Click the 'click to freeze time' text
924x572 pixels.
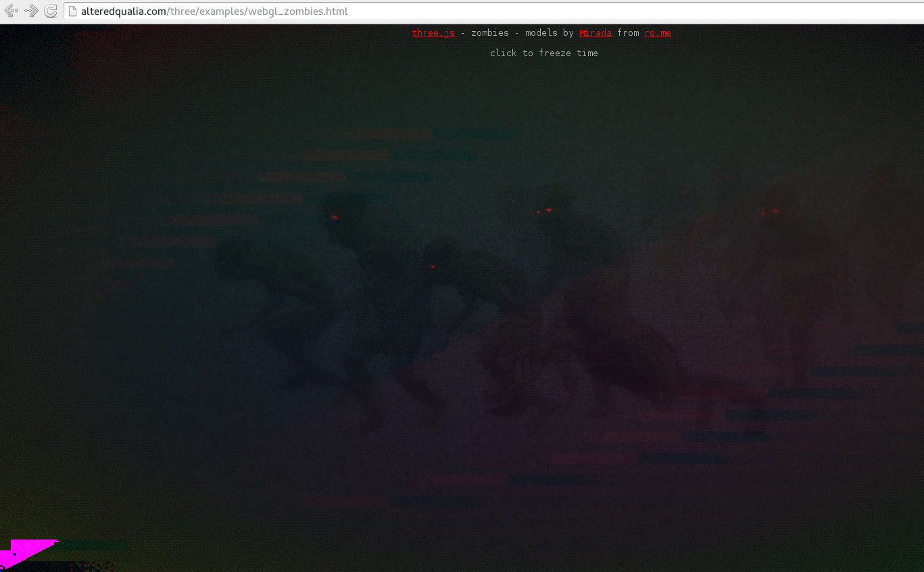(x=543, y=53)
